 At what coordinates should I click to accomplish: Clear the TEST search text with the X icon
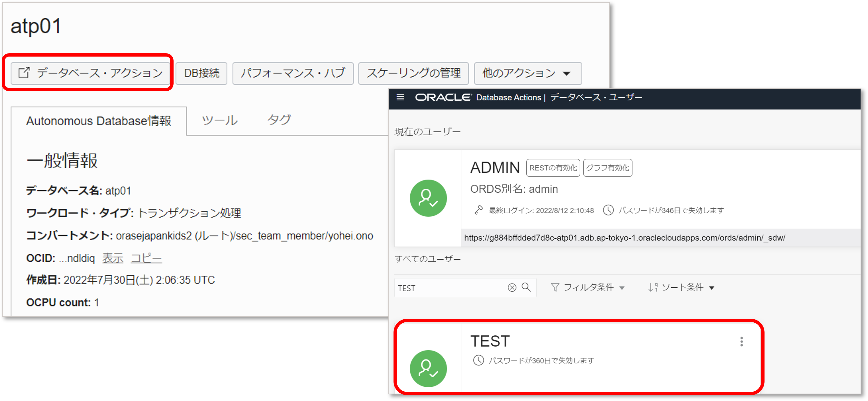pyautogui.click(x=512, y=287)
